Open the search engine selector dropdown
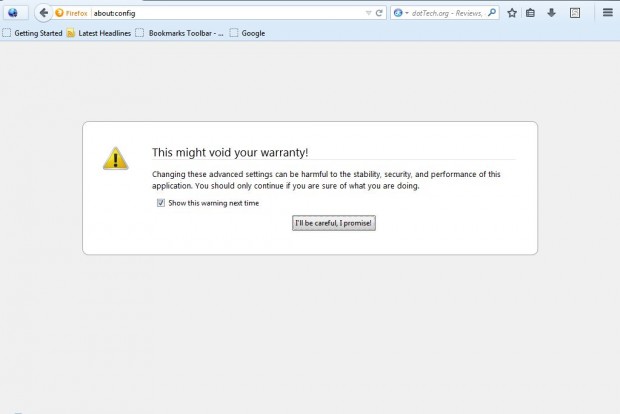The width and height of the screenshot is (620, 414). click(x=401, y=13)
